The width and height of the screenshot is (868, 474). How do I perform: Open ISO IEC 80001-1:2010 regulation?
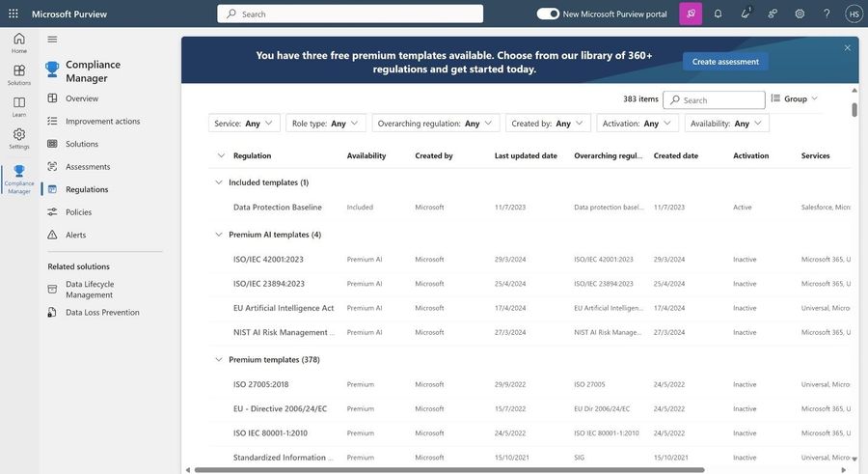[x=270, y=433]
